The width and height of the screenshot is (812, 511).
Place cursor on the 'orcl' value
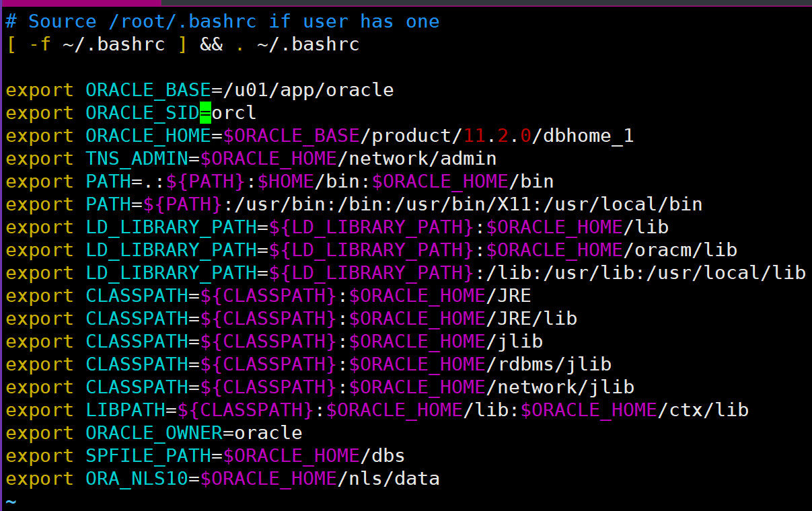pyautogui.click(x=234, y=112)
